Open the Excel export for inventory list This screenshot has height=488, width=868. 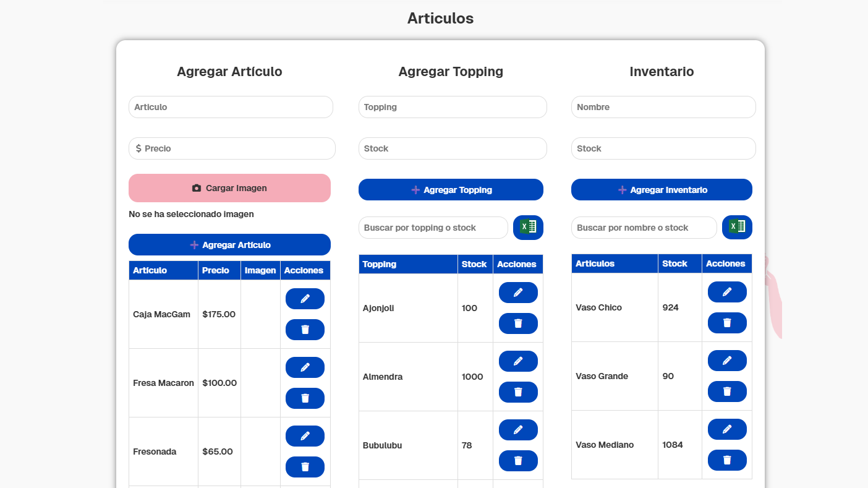[737, 227]
